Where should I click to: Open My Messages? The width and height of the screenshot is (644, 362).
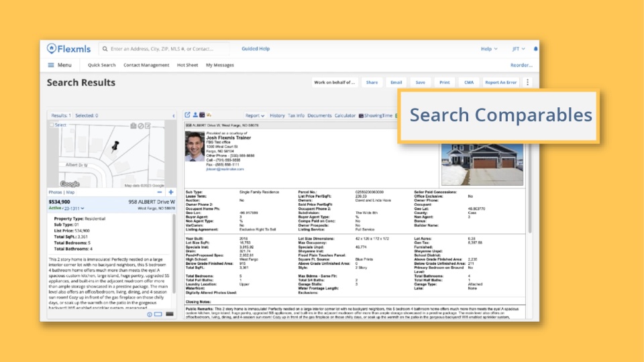tap(220, 65)
